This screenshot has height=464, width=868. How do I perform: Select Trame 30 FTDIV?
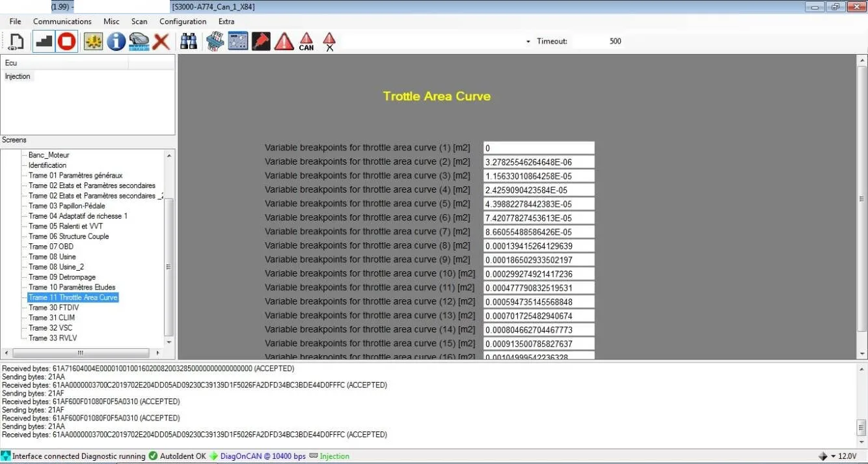click(53, 308)
